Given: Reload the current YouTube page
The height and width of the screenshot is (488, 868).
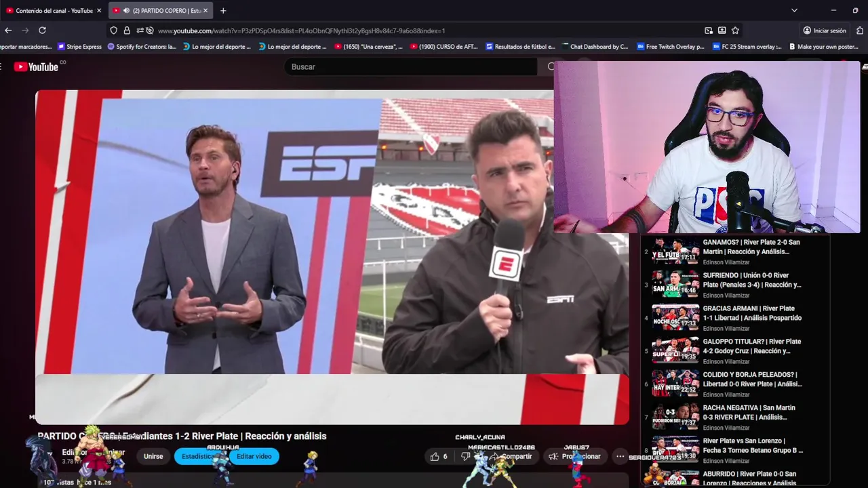Looking at the screenshot, I should (42, 30).
